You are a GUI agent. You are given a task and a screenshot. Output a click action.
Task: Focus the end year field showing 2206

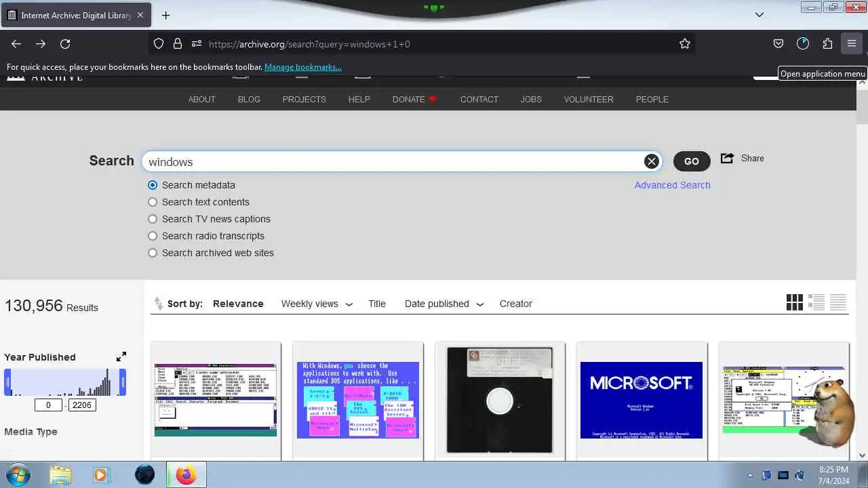[82, 405]
